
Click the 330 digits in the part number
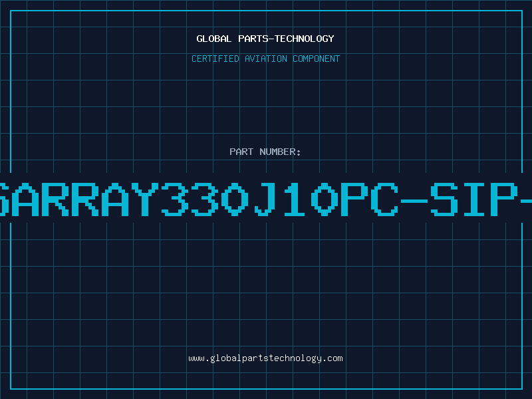tap(205, 199)
